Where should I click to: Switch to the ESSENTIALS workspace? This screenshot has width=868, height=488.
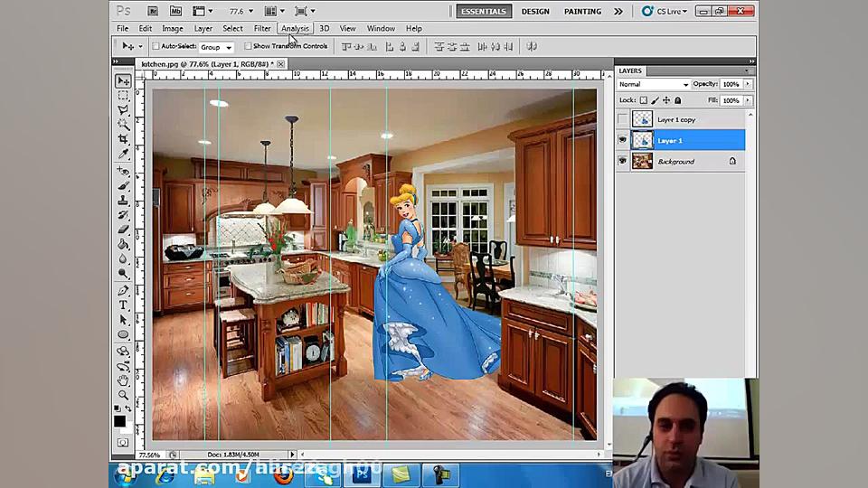pos(484,11)
